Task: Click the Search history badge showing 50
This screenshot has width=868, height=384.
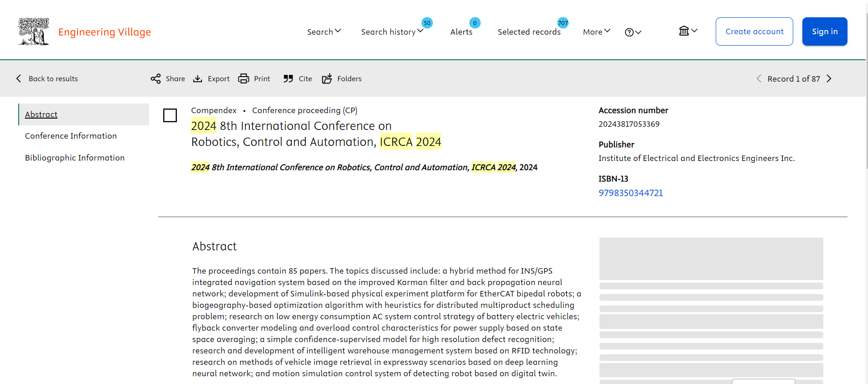Action: point(427,23)
